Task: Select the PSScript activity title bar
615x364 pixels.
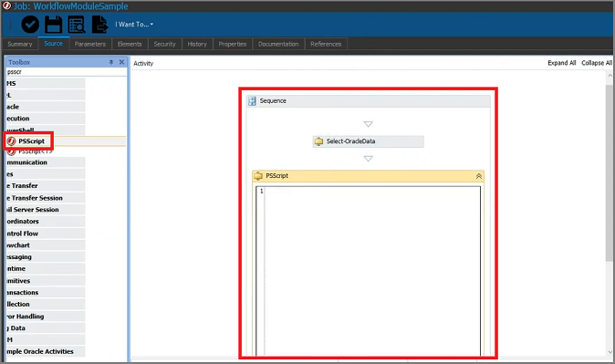Action: coord(368,176)
